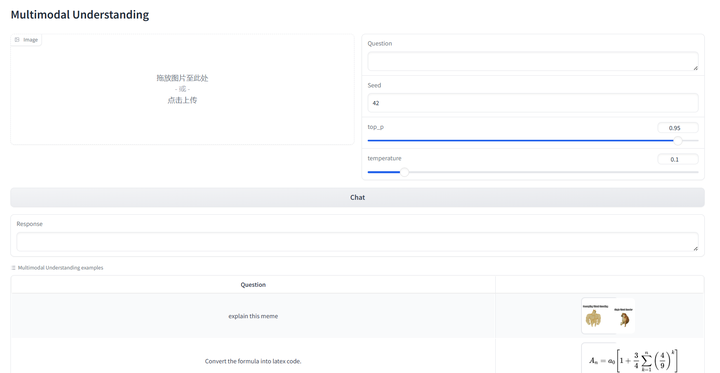The width and height of the screenshot is (720, 373).
Task: Adjust the temperature slider handle
Action: pos(404,172)
